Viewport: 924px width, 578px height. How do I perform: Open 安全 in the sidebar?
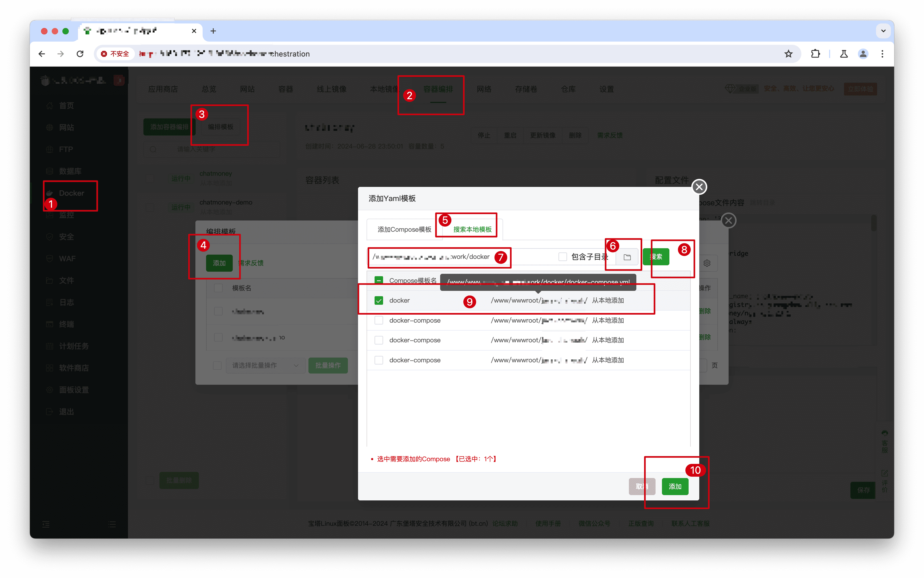pyautogui.click(x=66, y=237)
